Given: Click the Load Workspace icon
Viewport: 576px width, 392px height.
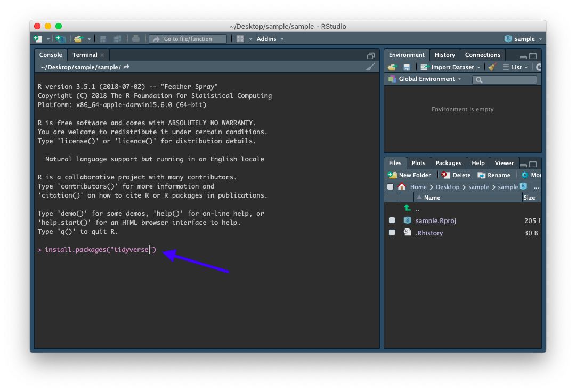Looking at the screenshot, I should pos(392,67).
